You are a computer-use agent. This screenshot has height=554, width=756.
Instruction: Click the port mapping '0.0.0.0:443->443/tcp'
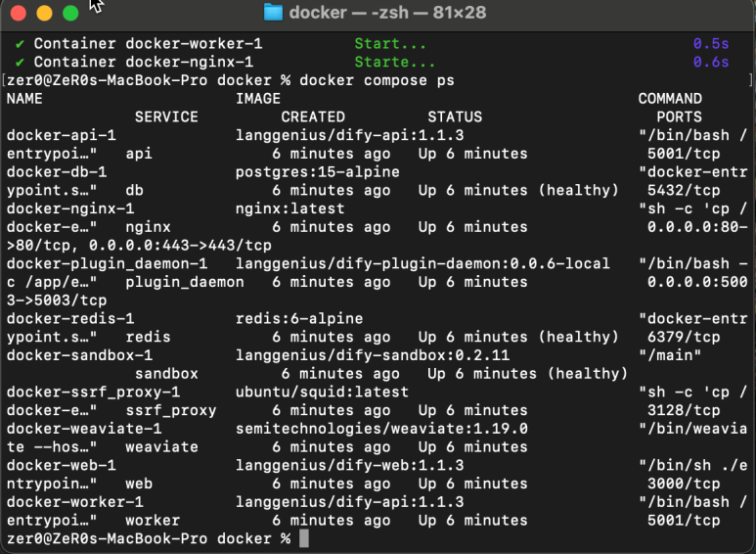click(x=180, y=245)
